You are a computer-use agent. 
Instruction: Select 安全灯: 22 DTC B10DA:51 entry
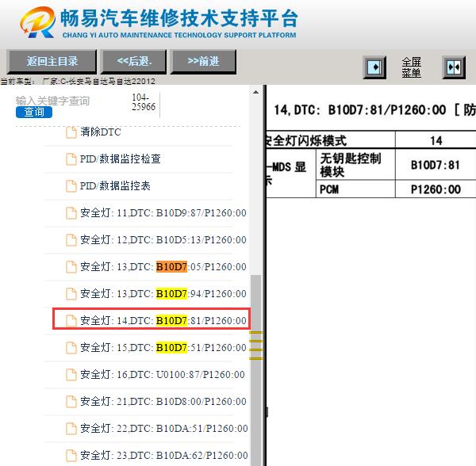tap(164, 429)
